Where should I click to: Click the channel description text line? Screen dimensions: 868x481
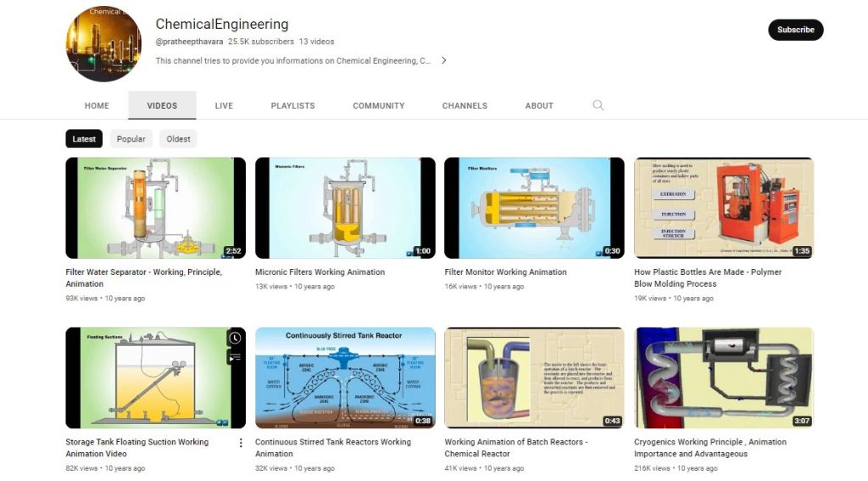pyautogui.click(x=292, y=60)
